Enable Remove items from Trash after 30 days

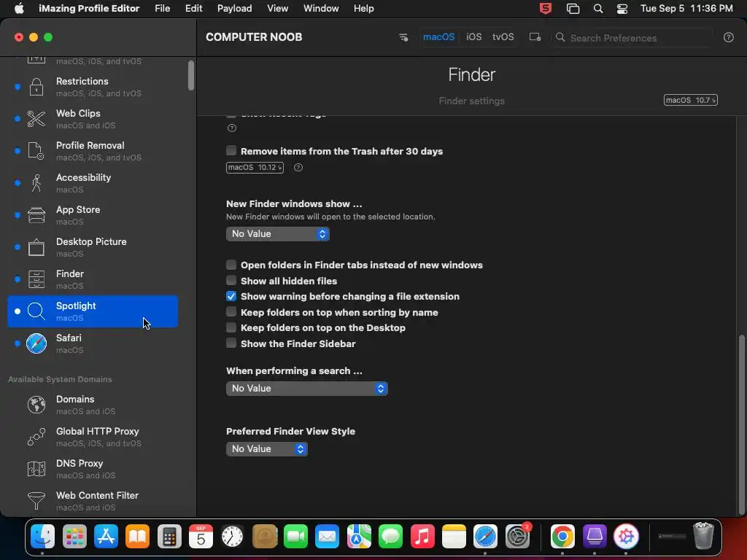pyautogui.click(x=231, y=151)
